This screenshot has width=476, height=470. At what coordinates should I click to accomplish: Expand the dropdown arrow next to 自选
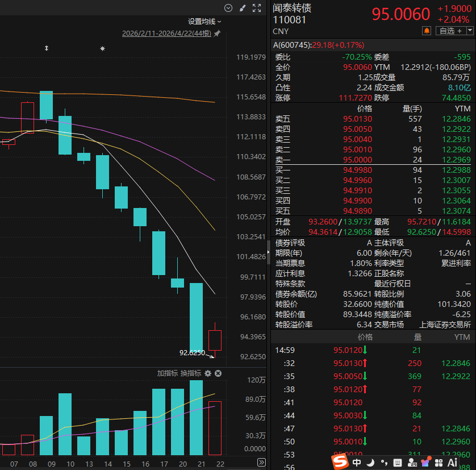pos(469,31)
